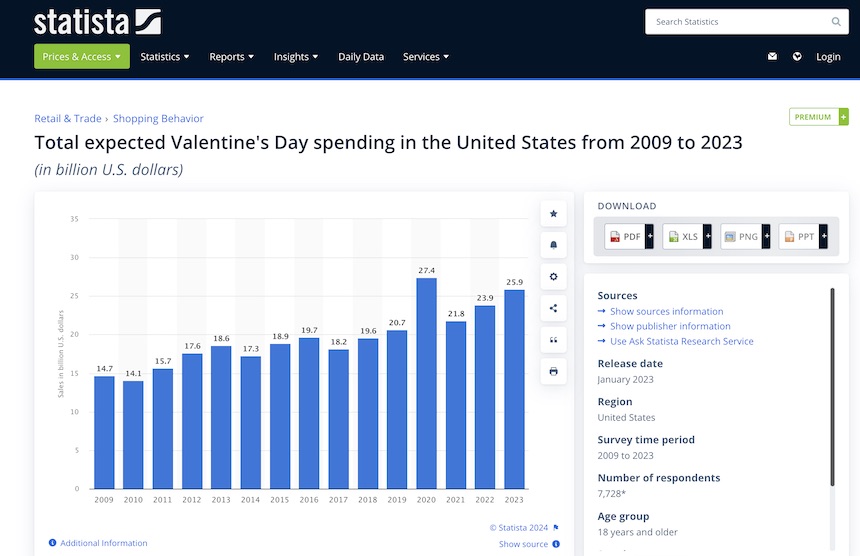This screenshot has width=860, height=556.
Task: Click 'January 2023' release date text
Action: pos(625,379)
